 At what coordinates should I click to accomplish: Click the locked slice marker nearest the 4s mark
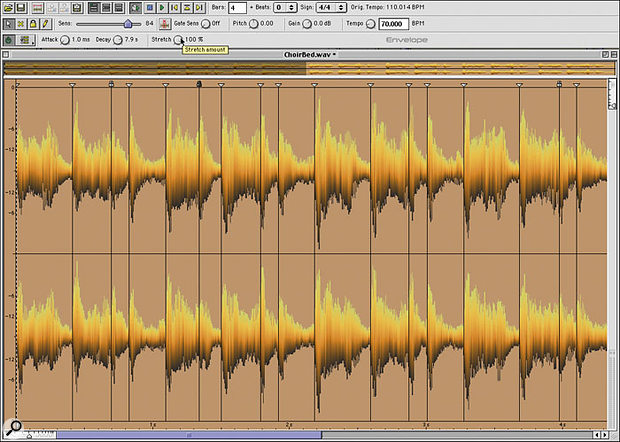[x=559, y=84]
